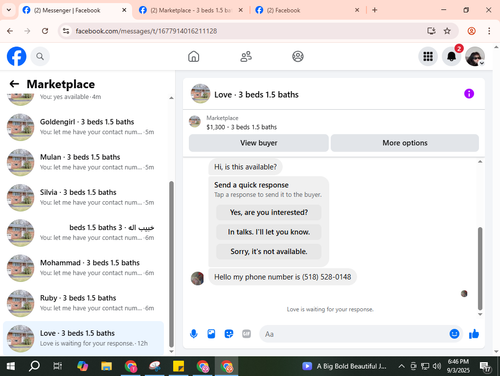Open tab search dropdown arrow
This screenshot has width=500, height=376.
click(x=9, y=10)
